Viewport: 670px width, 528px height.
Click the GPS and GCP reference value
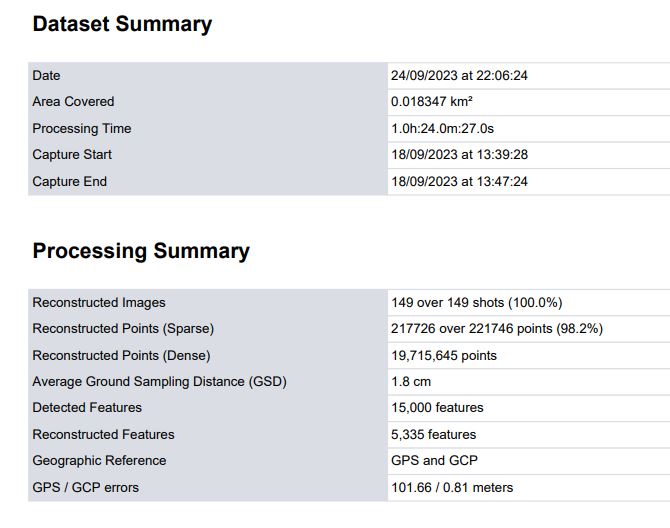[x=434, y=461]
